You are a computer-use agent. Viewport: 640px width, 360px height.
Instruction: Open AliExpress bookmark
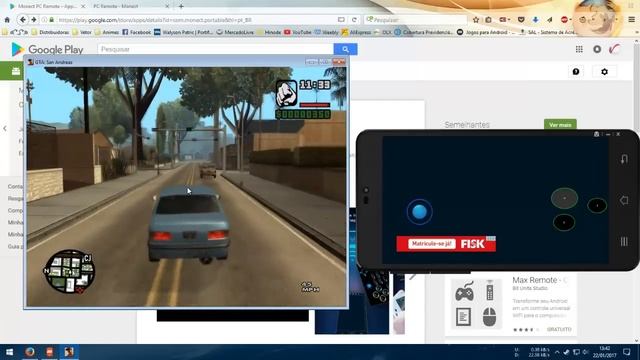click(356, 32)
